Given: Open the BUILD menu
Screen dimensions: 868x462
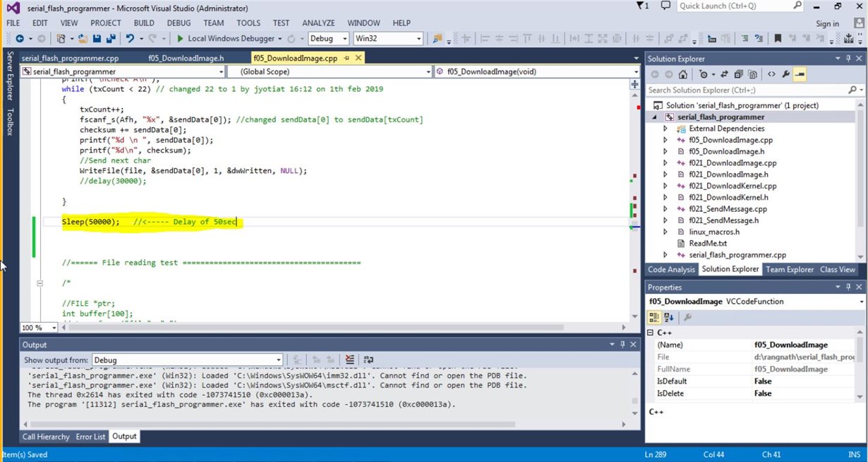Looking at the screenshot, I should 144,23.
